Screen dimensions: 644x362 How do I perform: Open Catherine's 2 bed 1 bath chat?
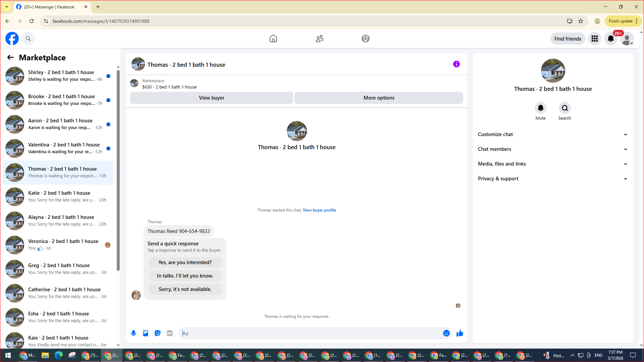click(58, 293)
